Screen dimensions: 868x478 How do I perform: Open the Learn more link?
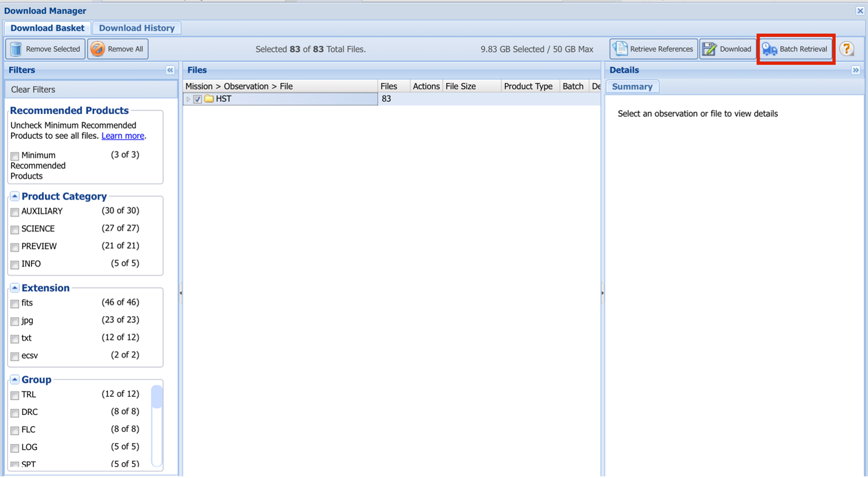coord(123,136)
